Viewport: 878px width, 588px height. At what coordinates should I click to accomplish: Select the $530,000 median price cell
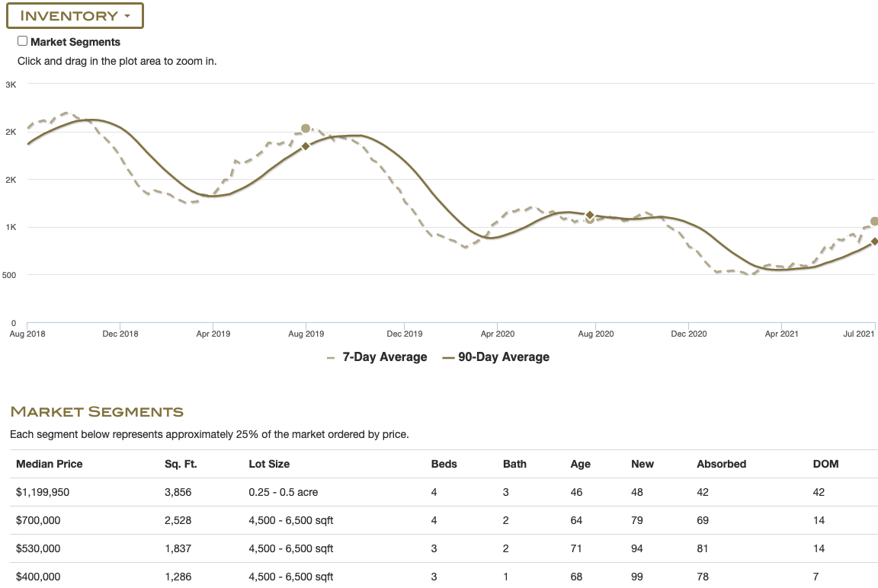click(x=38, y=548)
